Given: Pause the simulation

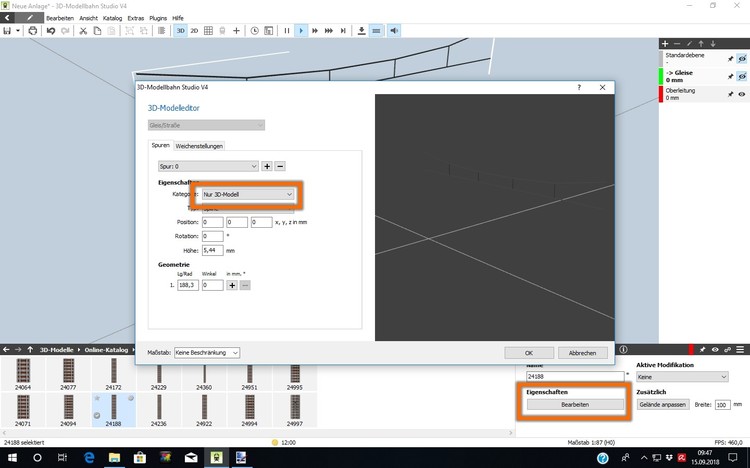Looking at the screenshot, I should 287,31.
